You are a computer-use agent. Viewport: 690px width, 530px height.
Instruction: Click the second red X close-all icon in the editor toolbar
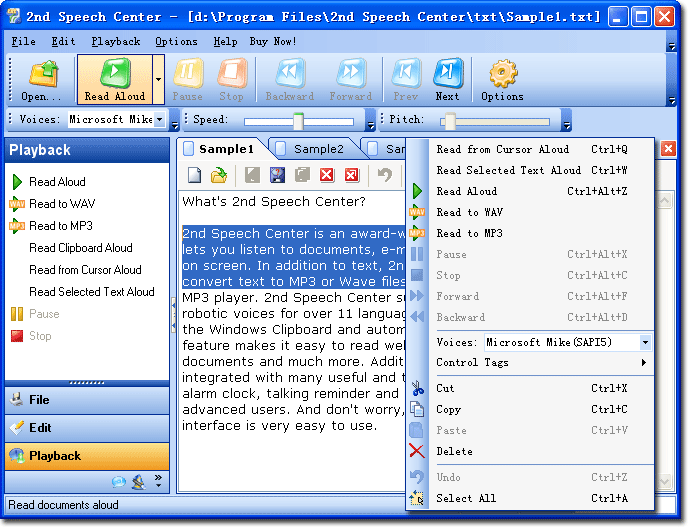(x=352, y=175)
